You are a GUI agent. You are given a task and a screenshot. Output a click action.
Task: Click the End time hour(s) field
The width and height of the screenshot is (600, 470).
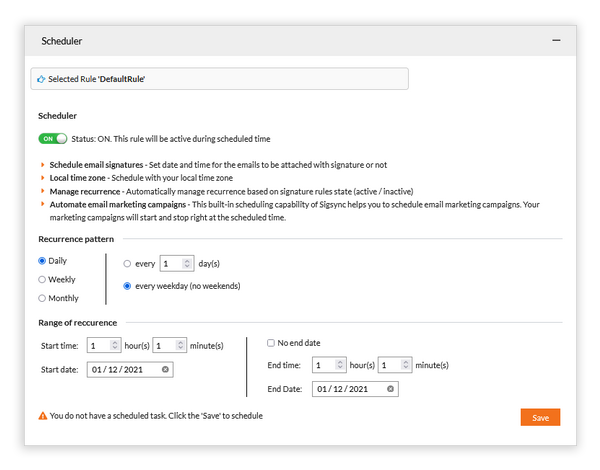(x=328, y=365)
